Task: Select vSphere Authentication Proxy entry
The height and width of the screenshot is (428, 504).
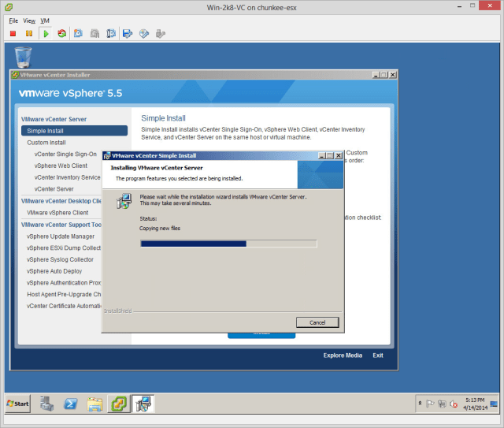Action: pos(64,282)
